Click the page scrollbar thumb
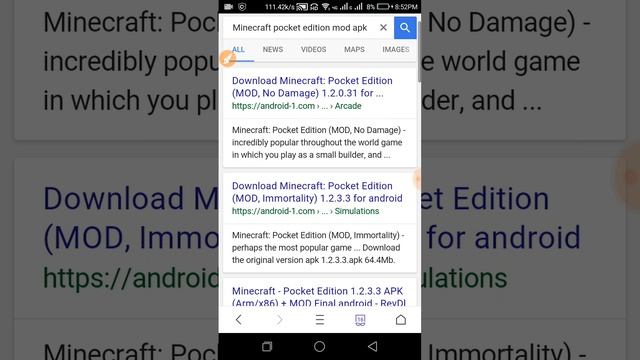 [419, 51]
